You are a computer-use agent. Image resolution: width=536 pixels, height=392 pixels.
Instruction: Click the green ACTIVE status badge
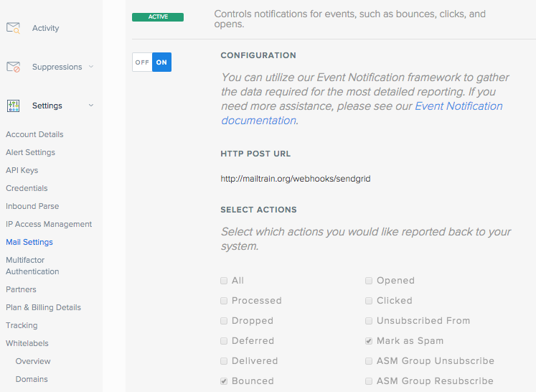click(x=158, y=17)
